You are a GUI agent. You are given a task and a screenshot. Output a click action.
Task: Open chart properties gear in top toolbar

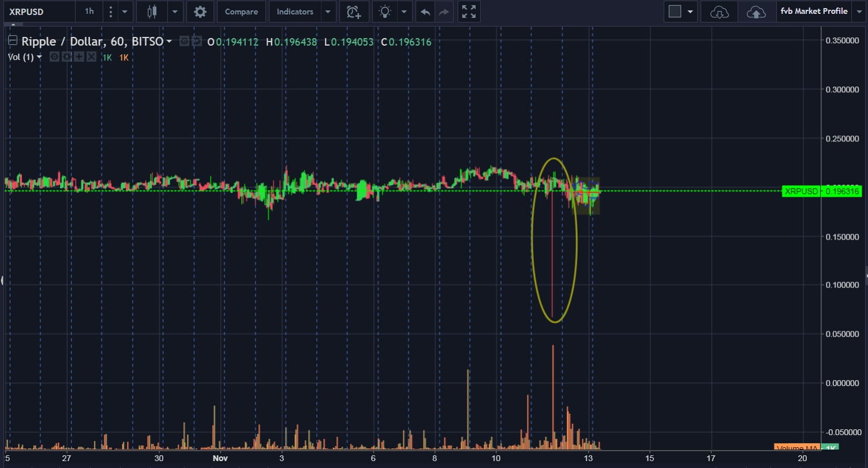(x=200, y=12)
